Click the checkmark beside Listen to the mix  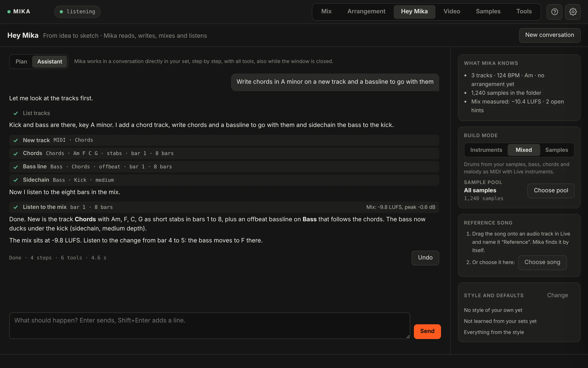(x=16, y=207)
